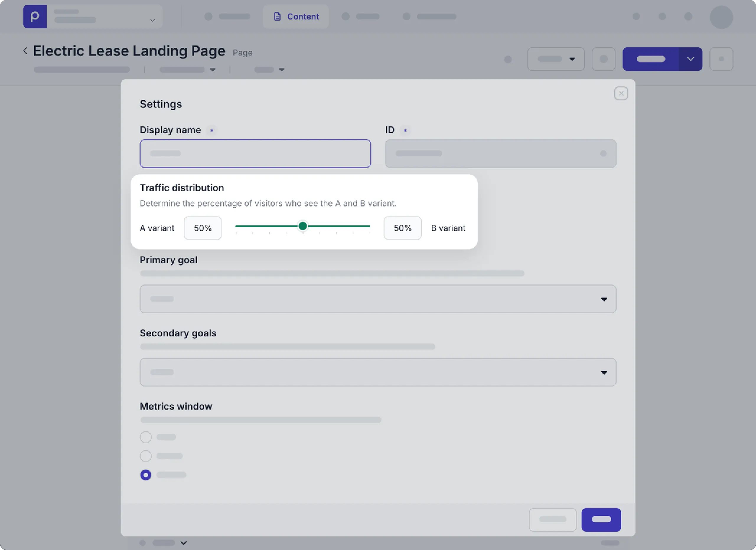Open the outlined dropdown left of the purple header button
The image size is (756, 550).
click(x=556, y=59)
